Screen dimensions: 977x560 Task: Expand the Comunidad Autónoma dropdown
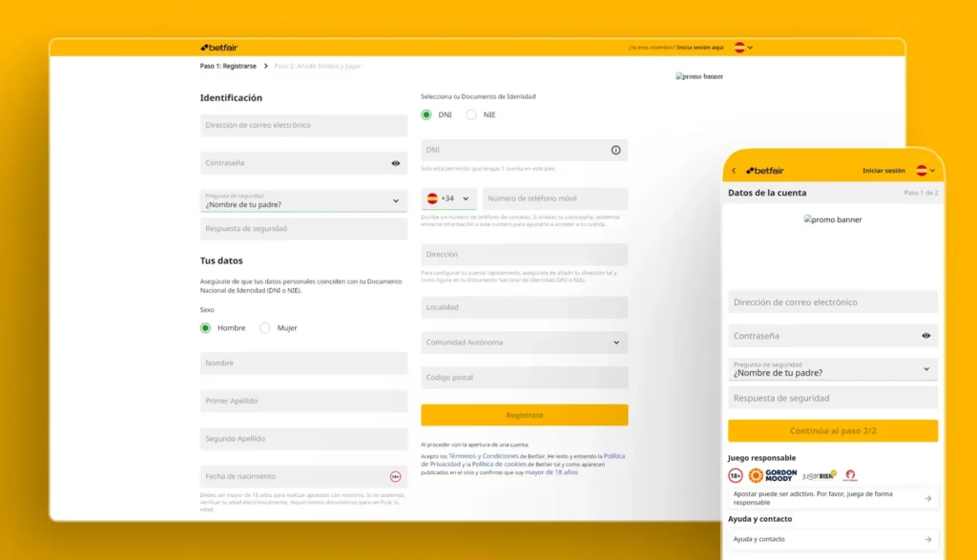524,342
